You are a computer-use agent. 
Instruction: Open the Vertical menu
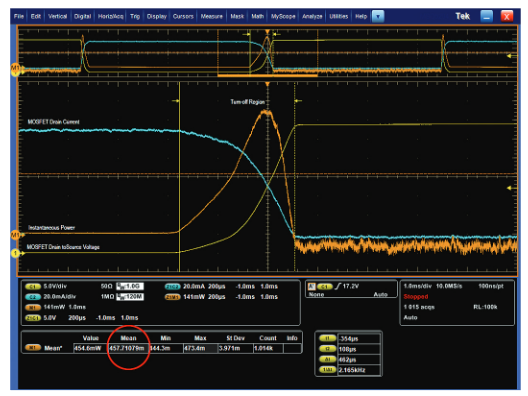pyautogui.click(x=58, y=16)
